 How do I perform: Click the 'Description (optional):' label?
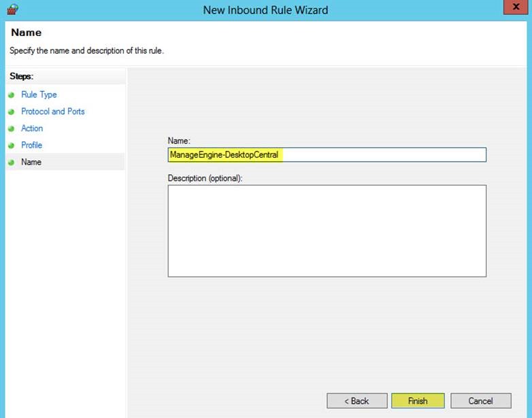(x=205, y=178)
